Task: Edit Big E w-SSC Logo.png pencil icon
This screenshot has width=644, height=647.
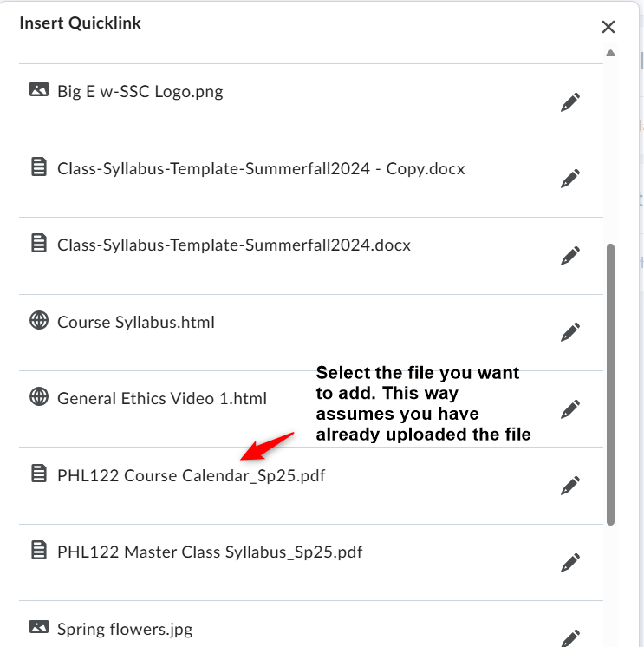Action: click(x=570, y=102)
